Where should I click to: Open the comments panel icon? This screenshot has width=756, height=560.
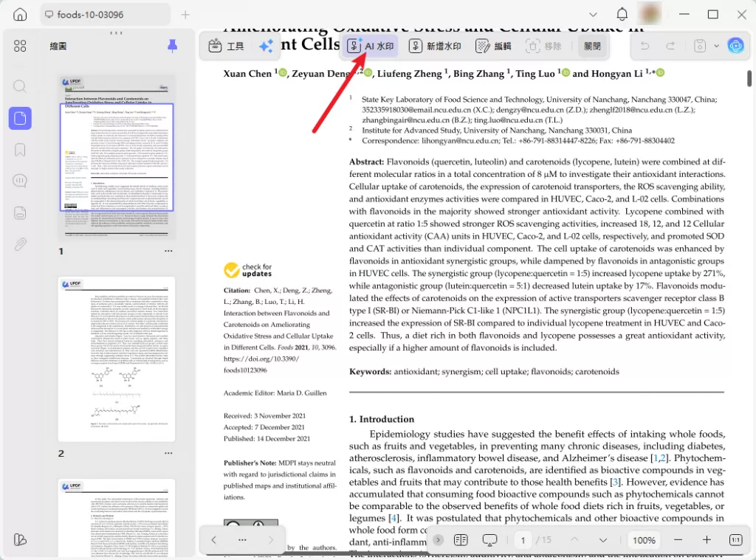tap(20, 181)
